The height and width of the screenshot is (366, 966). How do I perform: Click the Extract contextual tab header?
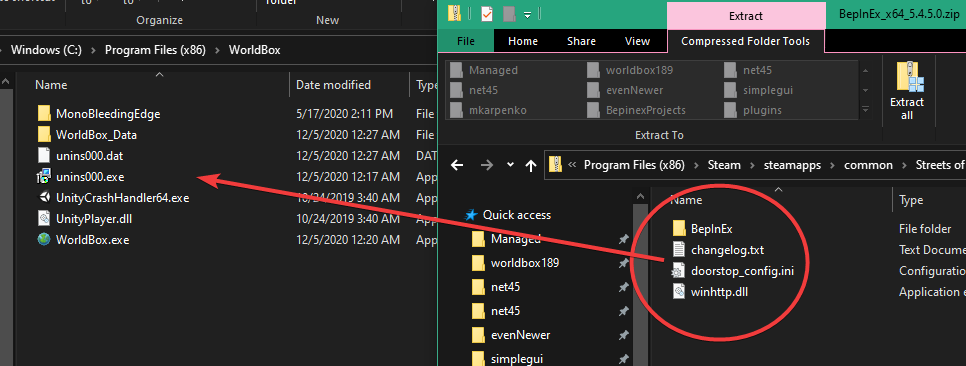746,15
